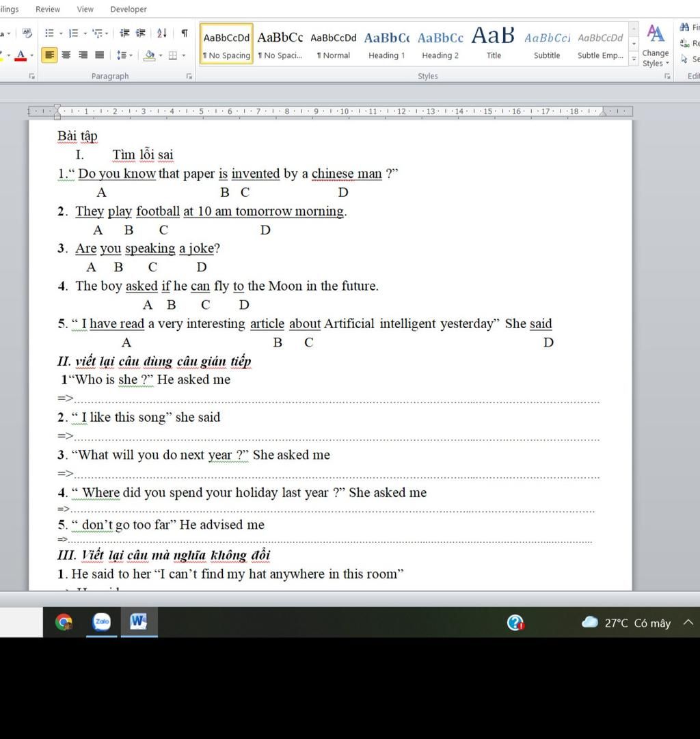Click the View ribbon tab
700x739 pixels.
[85, 9]
